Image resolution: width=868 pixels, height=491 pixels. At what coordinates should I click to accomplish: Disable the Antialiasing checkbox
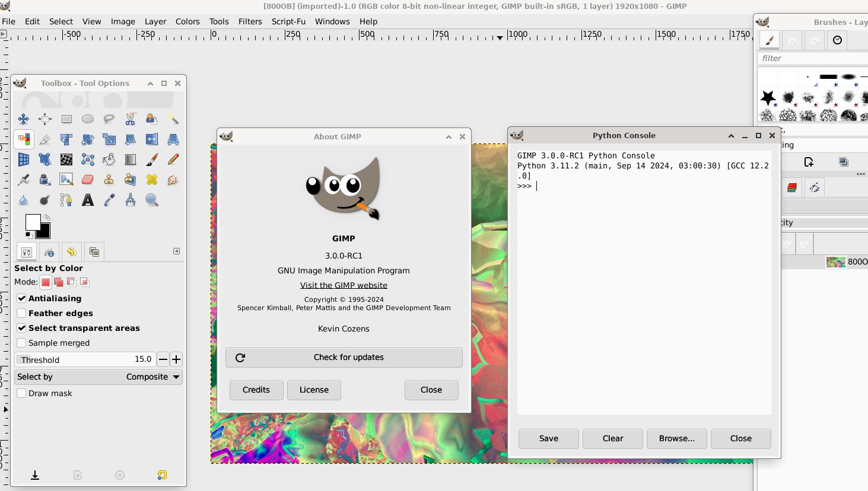click(x=21, y=298)
